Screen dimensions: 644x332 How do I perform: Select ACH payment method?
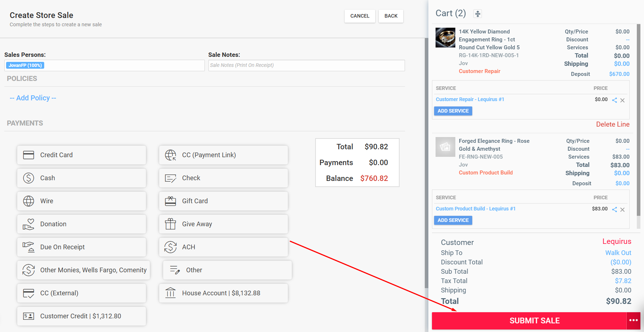click(224, 247)
